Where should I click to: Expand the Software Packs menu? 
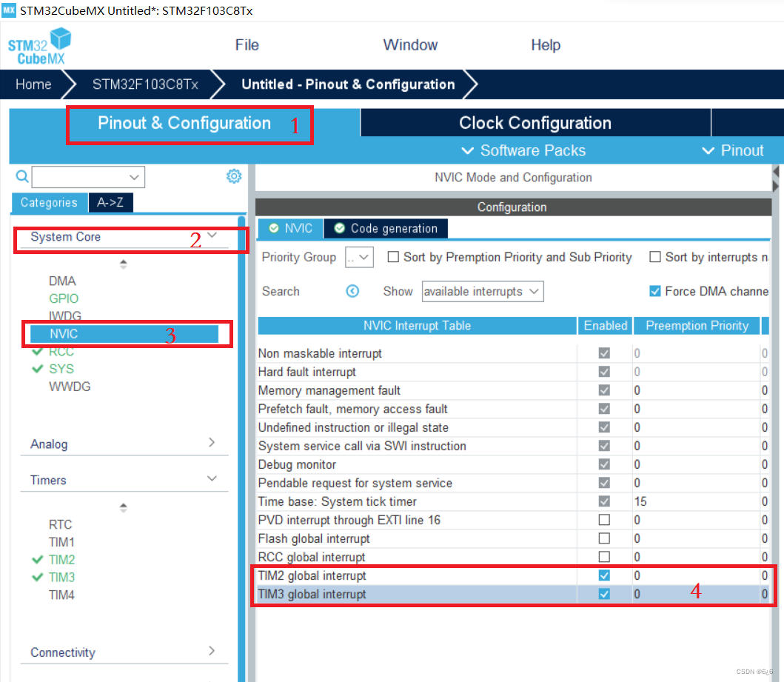tap(523, 150)
